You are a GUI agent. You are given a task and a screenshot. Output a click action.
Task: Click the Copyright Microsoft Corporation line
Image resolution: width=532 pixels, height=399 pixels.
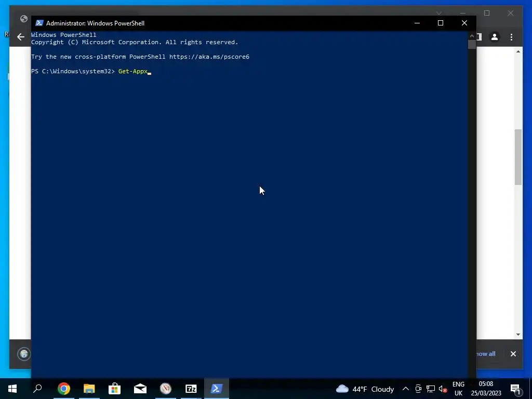click(x=135, y=42)
